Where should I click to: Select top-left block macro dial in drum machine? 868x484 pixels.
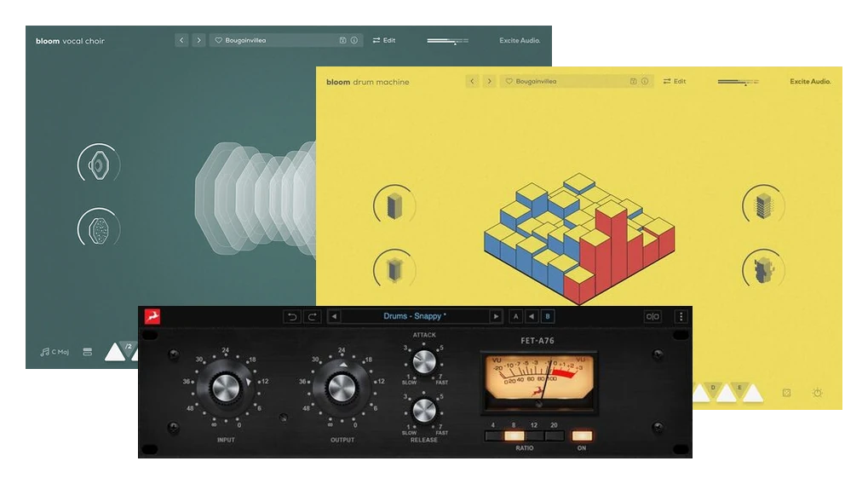point(394,206)
